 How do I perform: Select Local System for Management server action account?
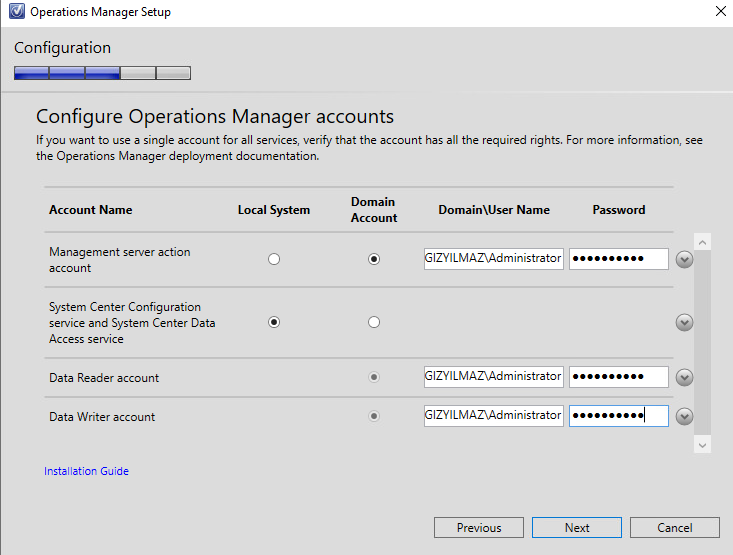274,259
